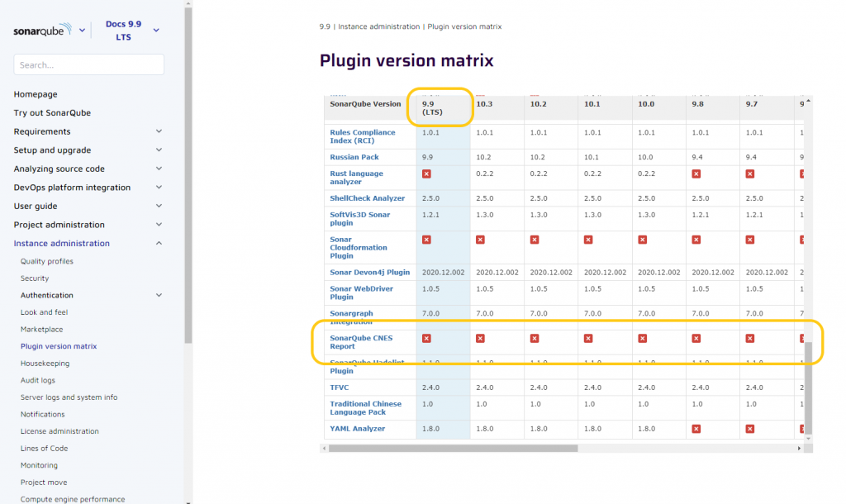Click table horizontal scrollbar left arrow
The width and height of the screenshot is (846, 504).
click(324, 449)
